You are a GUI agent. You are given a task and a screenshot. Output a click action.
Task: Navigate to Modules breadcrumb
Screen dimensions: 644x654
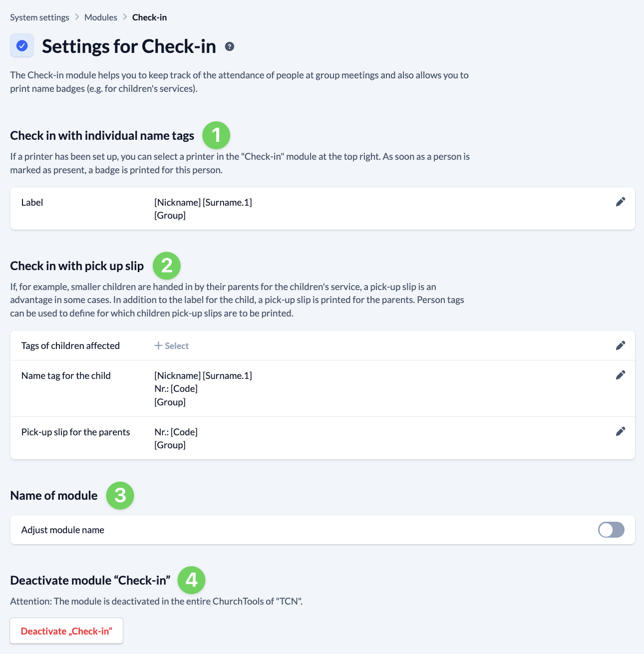tap(101, 17)
